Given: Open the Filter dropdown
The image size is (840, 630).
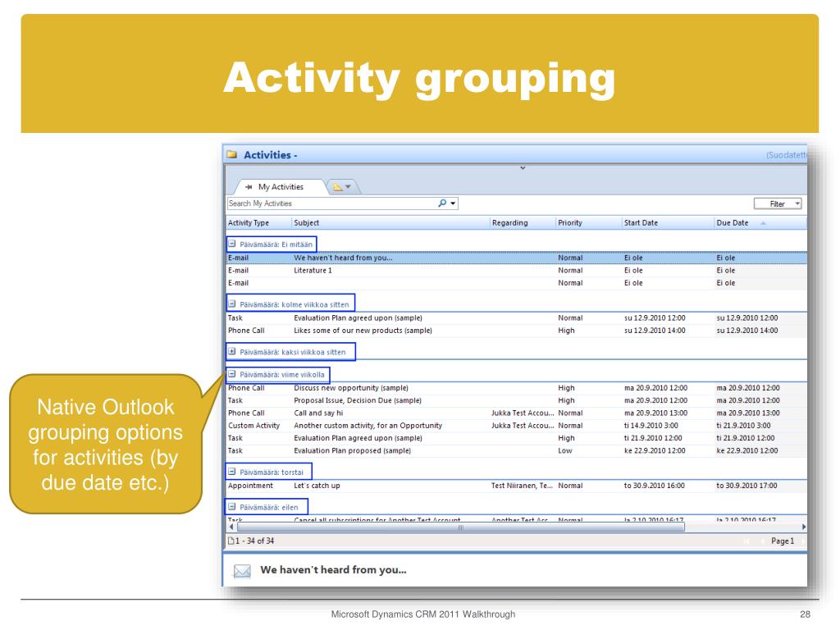Looking at the screenshot, I should [x=778, y=203].
